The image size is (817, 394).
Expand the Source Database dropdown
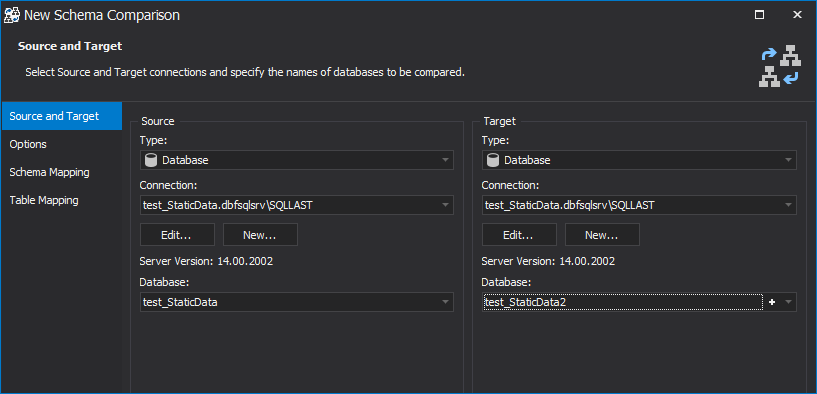[x=445, y=302]
